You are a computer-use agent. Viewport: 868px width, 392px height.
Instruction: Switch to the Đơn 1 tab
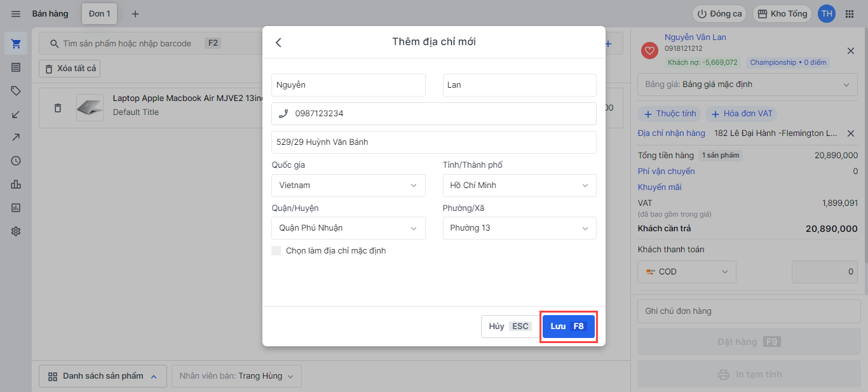[100, 14]
